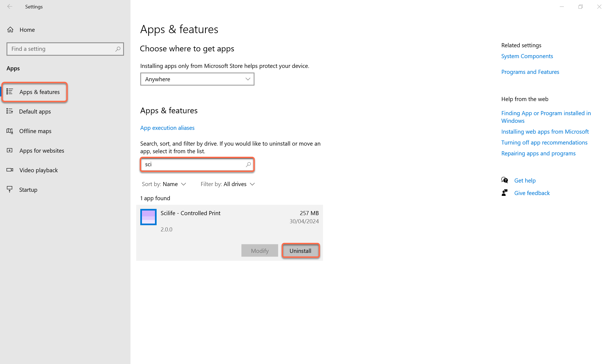
Task: Click the 257 MB size value
Action: (x=309, y=213)
